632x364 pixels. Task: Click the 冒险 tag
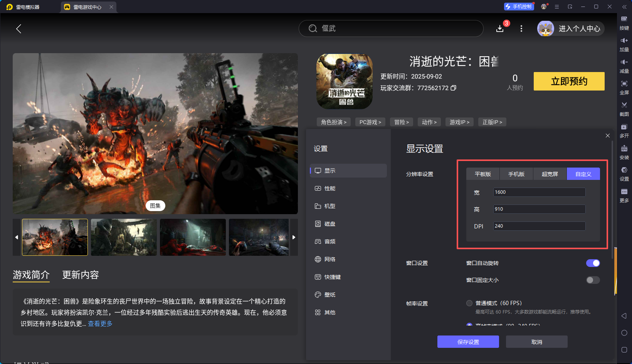pos(402,122)
